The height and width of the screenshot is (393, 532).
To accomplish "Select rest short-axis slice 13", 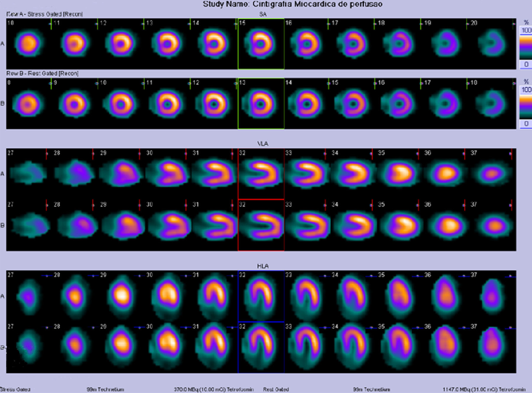I will [x=261, y=104].
